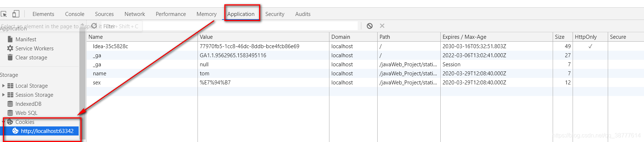Screen dimensions: 644x142
Task: Click the Cookies cookie icon
Action: click(x=10, y=122)
